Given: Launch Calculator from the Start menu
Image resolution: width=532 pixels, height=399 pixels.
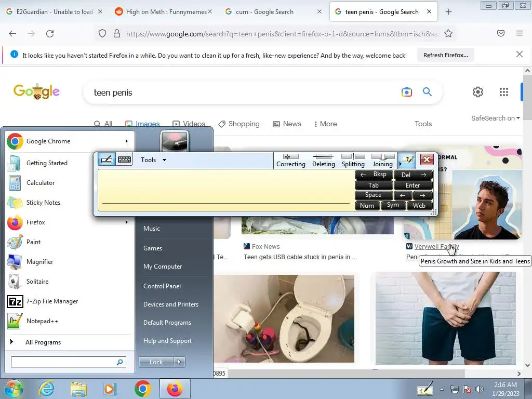Looking at the screenshot, I should [41, 182].
